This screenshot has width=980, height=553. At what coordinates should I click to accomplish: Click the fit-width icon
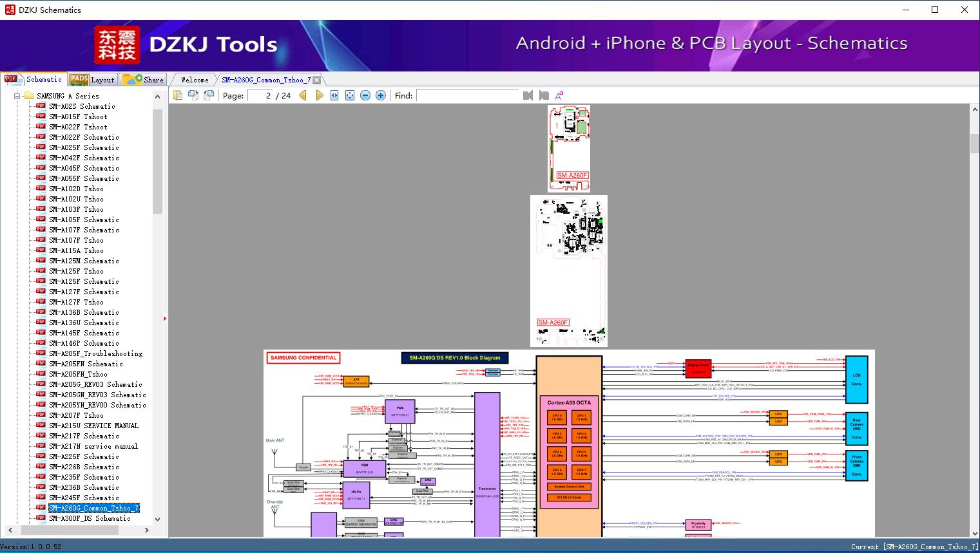[334, 95]
